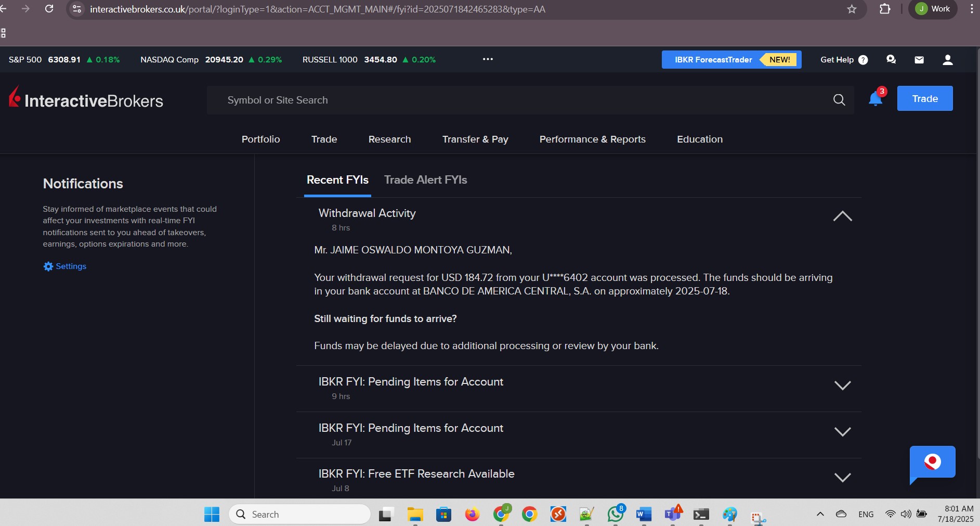Click the NASDAQ Comp index quote
Viewport: 980px width, 526px height.
(211, 60)
